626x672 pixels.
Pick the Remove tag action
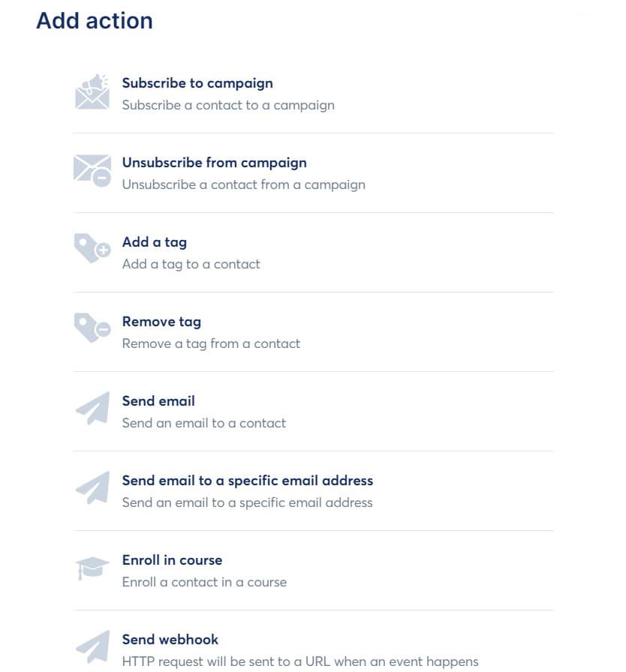161,322
